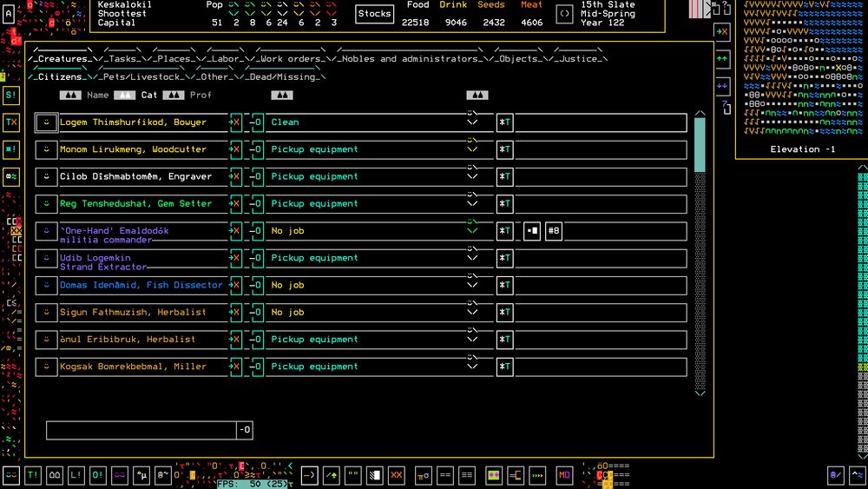This screenshot has height=489, width=868.
Task: Click the orange XX icon in bottom toolbar
Action: [397, 475]
